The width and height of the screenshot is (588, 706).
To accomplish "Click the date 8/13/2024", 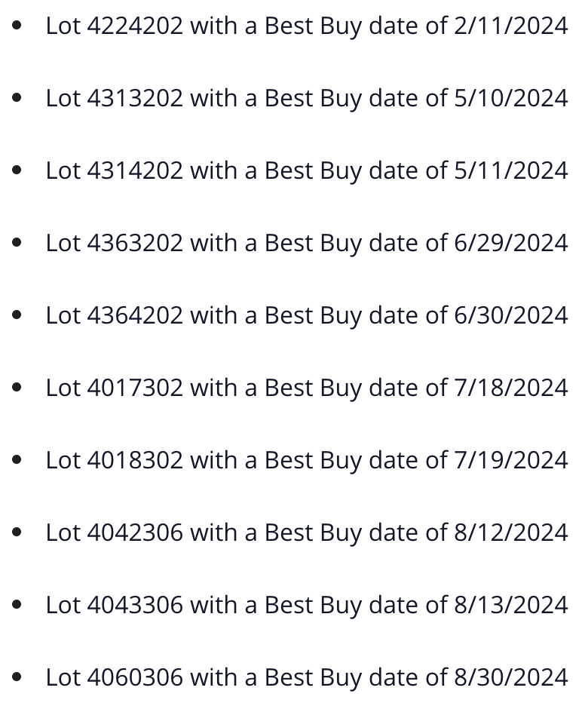I will tap(511, 605).
